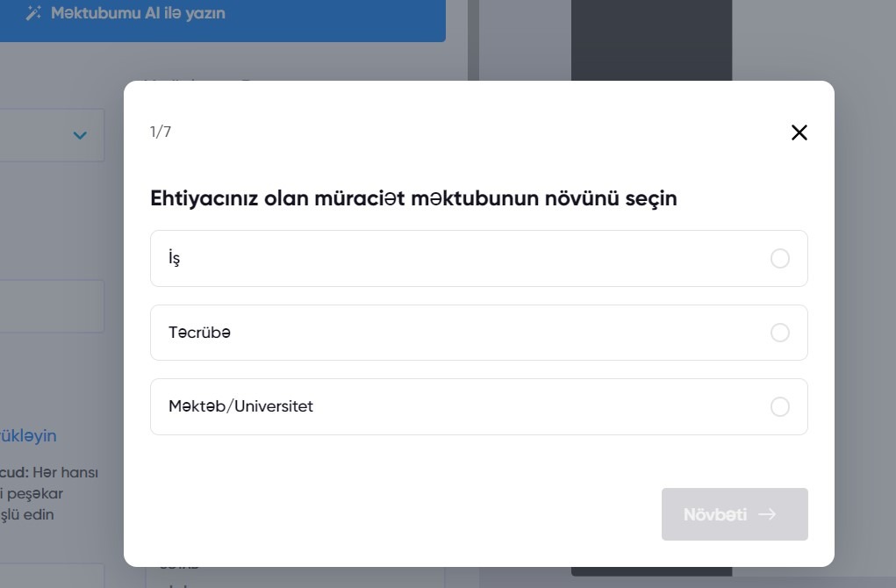Select the İş option
Image resolution: width=896 pixels, height=588 pixels.
[x=478, y=258]
